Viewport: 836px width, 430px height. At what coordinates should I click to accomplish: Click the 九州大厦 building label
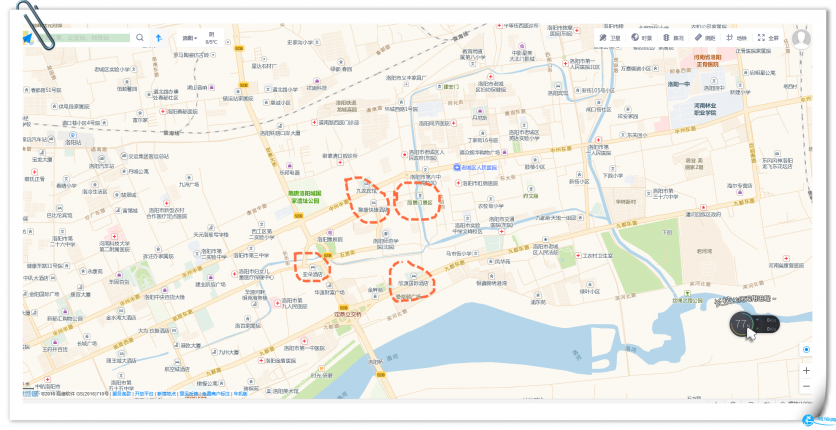pos(228,352)
